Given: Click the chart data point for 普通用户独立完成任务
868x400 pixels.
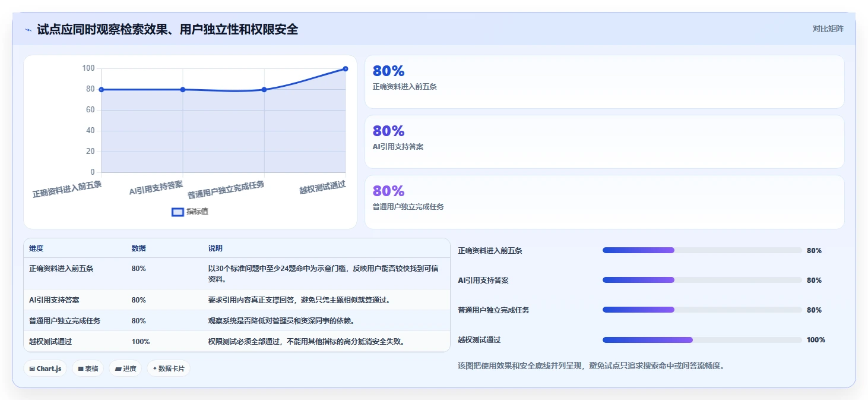Looking at the screenshot, I should 264,90.
